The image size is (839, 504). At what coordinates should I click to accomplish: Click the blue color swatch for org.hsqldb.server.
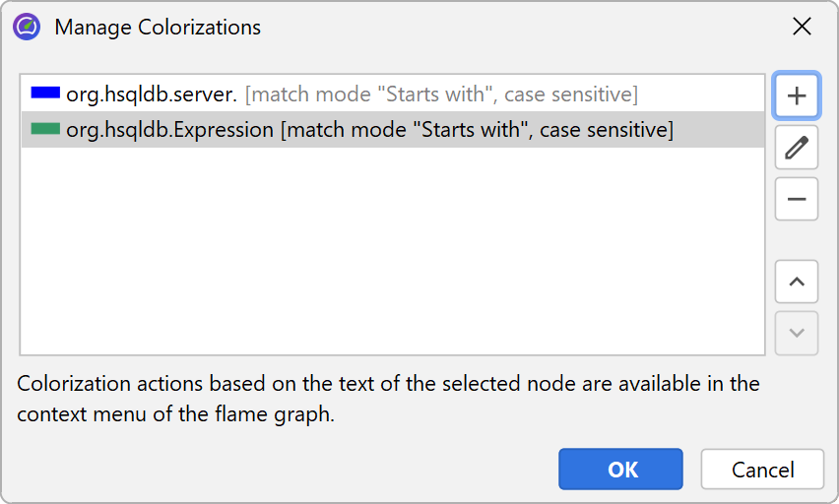[x=45, y=94]
